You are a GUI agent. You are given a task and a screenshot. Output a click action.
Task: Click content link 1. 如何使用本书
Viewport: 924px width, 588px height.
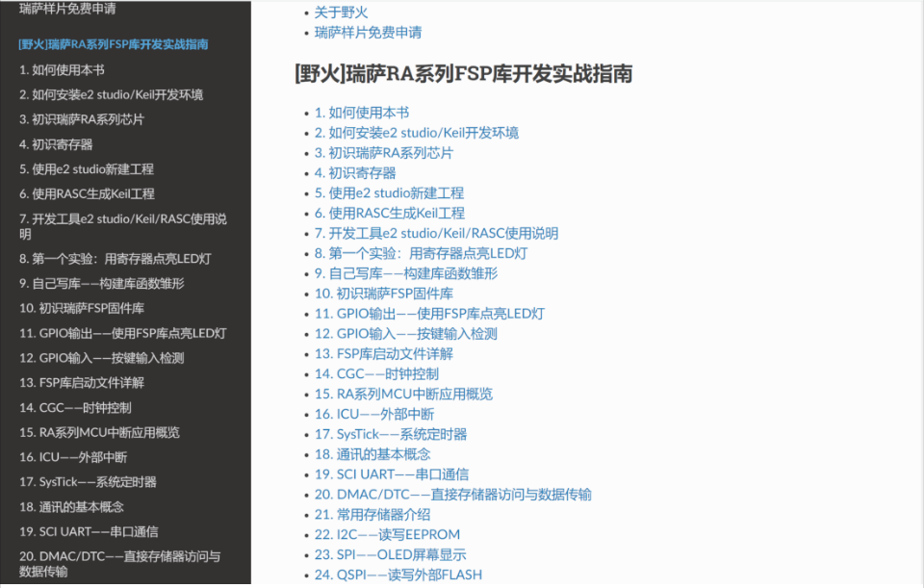point(361,113)
